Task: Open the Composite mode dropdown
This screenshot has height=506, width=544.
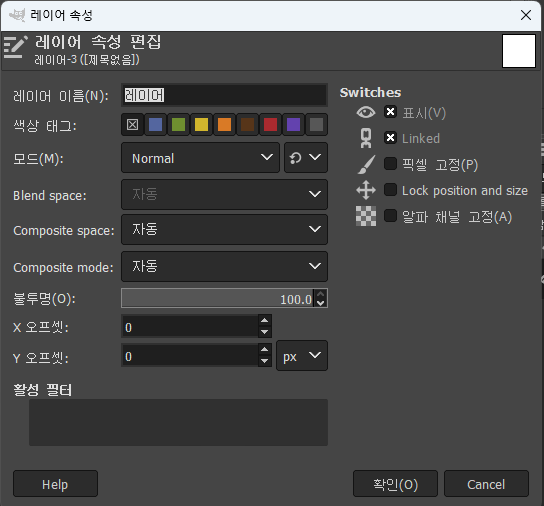Action: tap(224, 266)
